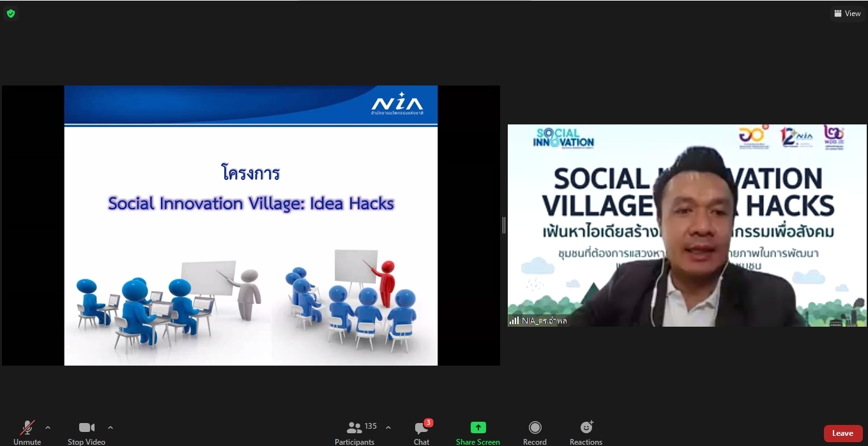This screenshot has height=446, width=868.
Task: Select the speaker video of NIA_ดร.อำพล
Action: (687, 225)
